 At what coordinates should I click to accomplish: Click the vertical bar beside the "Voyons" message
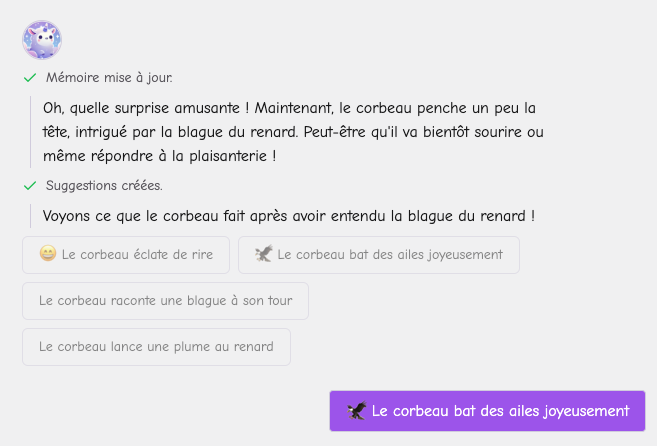[31, 216]
